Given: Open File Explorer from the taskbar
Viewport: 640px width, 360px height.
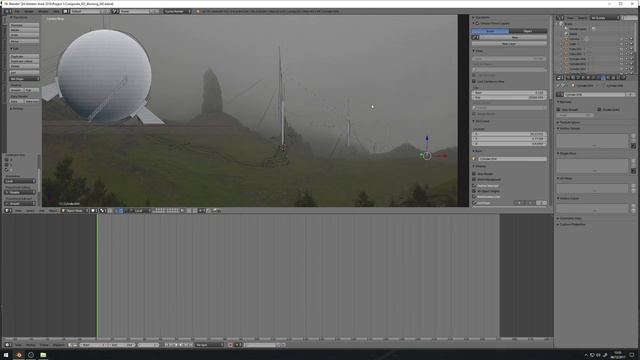Looking at the screenshot, I should pos(43,355).
